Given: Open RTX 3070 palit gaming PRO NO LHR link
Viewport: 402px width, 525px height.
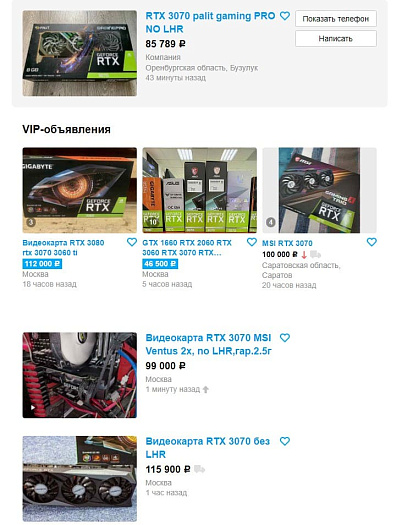Looking at the screenshot, I should point(210,22).
